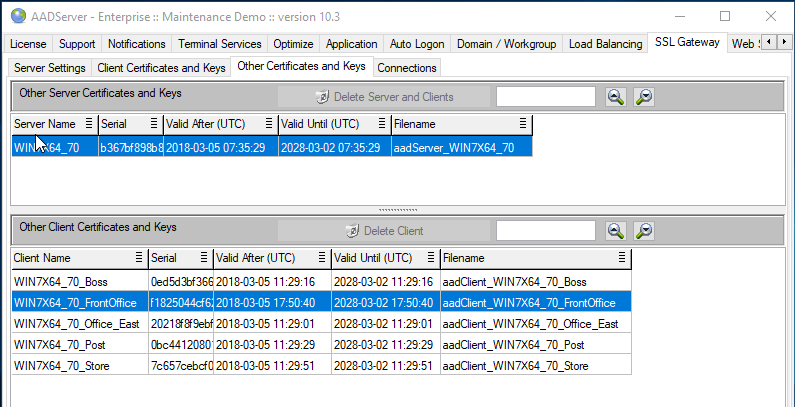Click the splitter between server and client panels
The height and width of the screenshot is (407, 795).
pyautogui.click(x=397, y=209)
